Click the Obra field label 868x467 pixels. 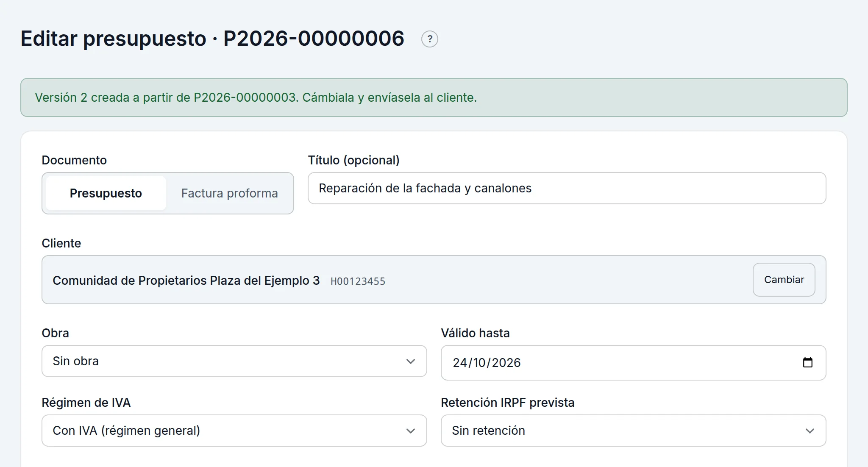(x=55, y=333)
